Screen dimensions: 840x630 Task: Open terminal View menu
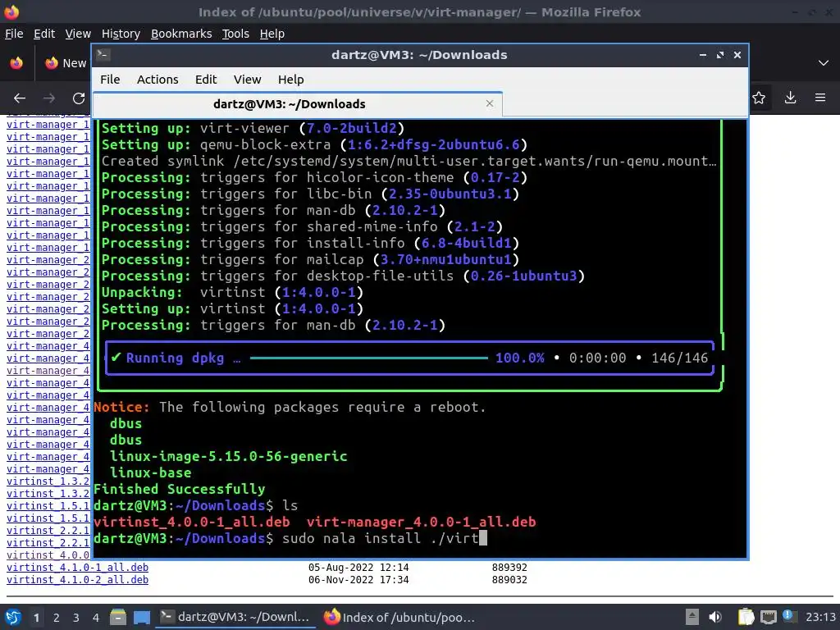coord(247,80)
